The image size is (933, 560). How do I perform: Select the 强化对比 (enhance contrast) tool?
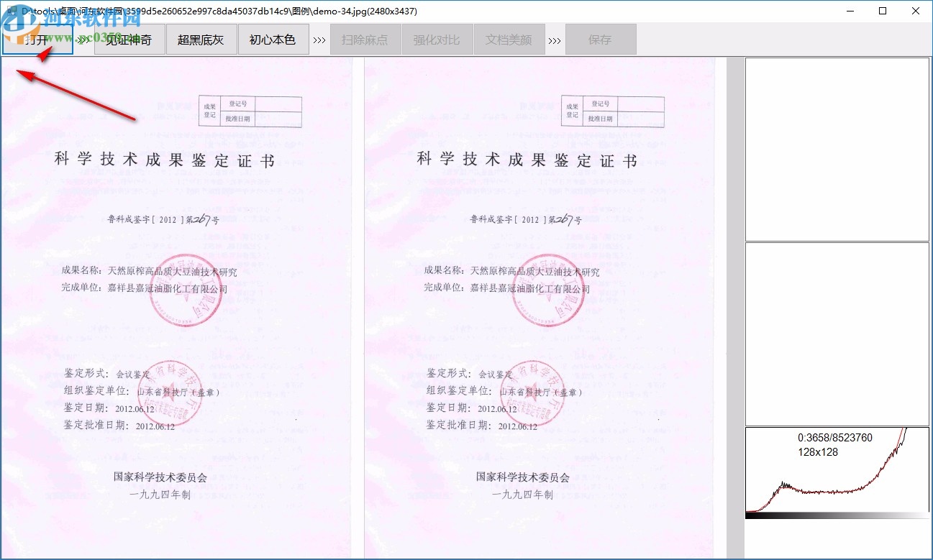(x=437, y=40)
